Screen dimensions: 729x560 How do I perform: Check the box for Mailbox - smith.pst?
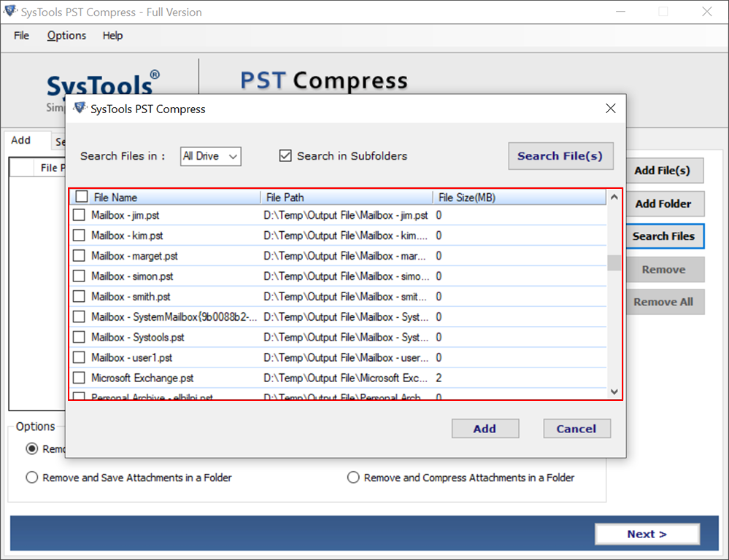click(79, 297)
